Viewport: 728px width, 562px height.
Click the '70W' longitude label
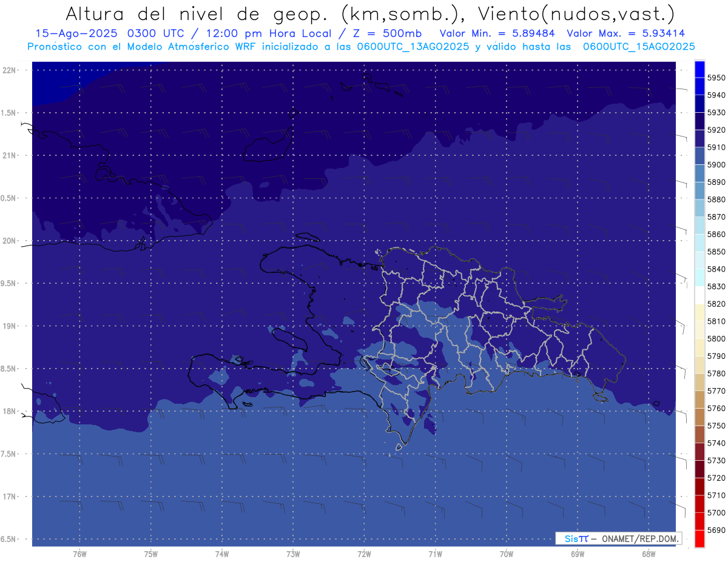point(506,554)
